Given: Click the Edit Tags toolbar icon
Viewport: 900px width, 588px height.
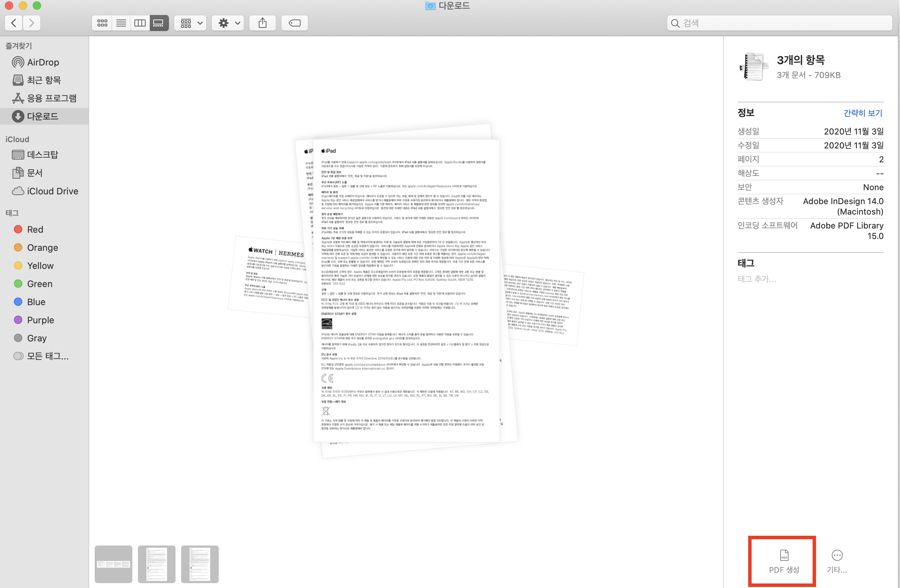Looking at the screenshot, I should tap(294, 23).
